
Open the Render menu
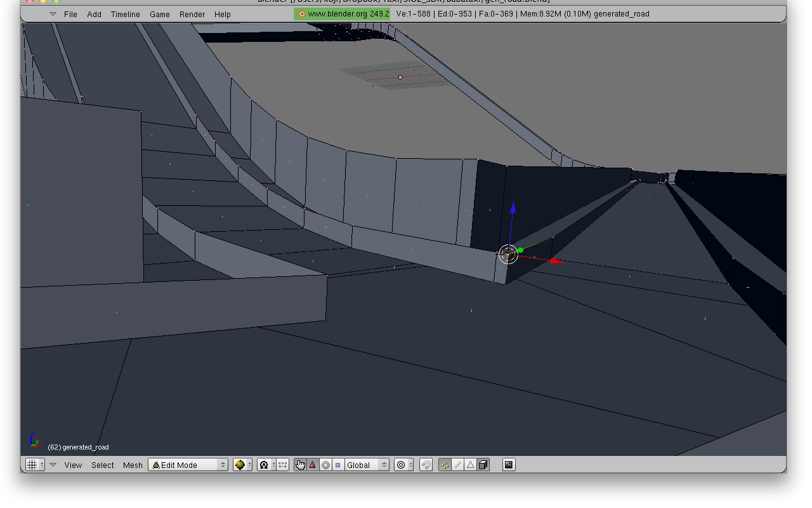click(x=192, y=14)
